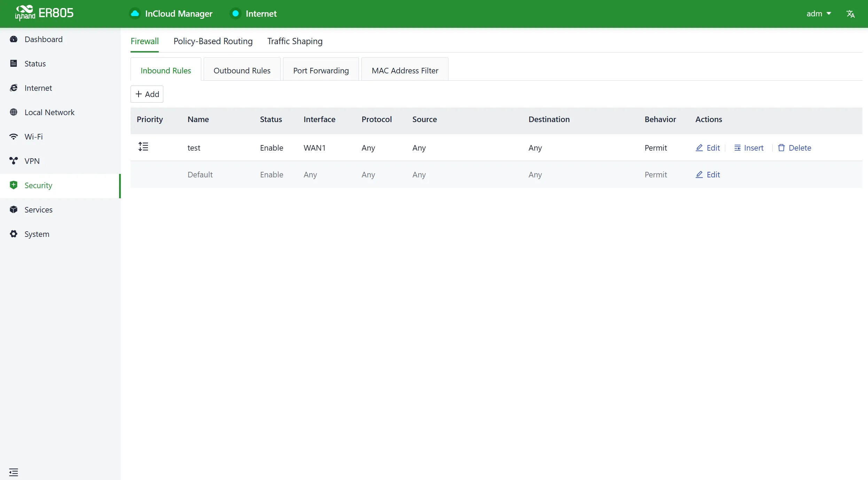Screen dimensions: 868x480
Task: Click the Destination column header
Action: 549,119
